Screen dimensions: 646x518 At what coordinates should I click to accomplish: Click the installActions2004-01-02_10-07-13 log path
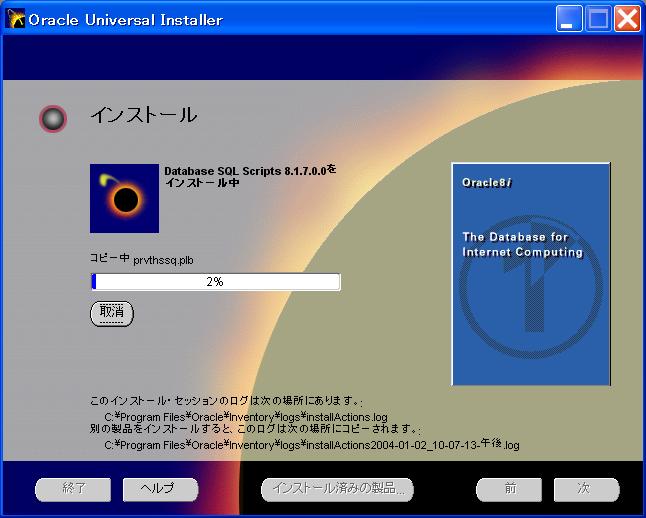[311, 445]
